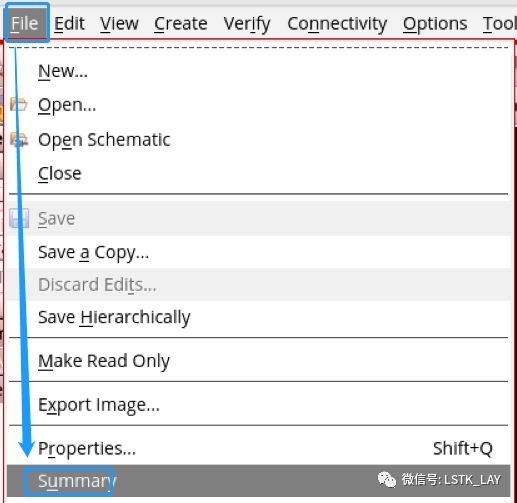Click the Open Schematic icon

[x=19, y=139]
